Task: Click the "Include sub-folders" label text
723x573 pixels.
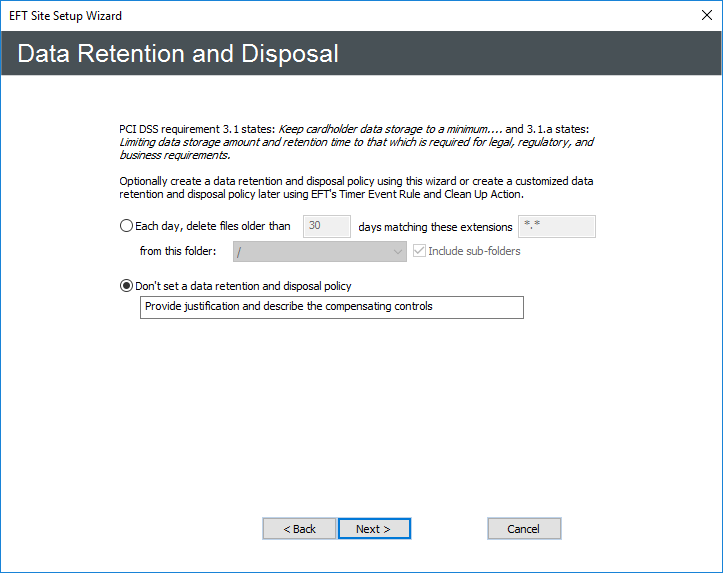Action: [474, 251]
